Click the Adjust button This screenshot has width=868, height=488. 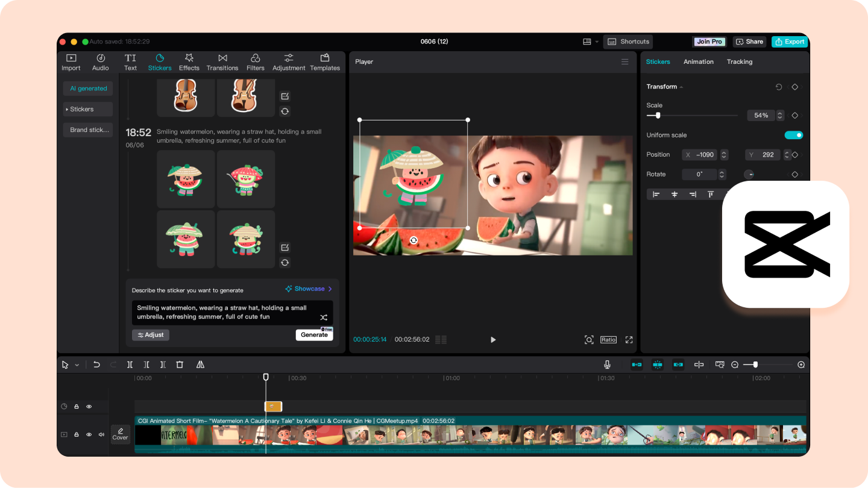click(151, 335)
